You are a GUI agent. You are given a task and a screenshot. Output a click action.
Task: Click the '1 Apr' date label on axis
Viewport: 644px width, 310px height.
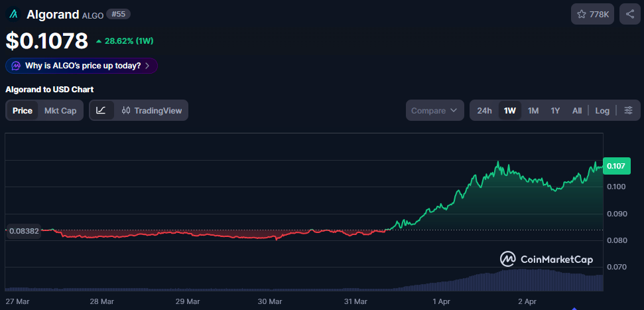pyautogui.click(x=442, y=301)
